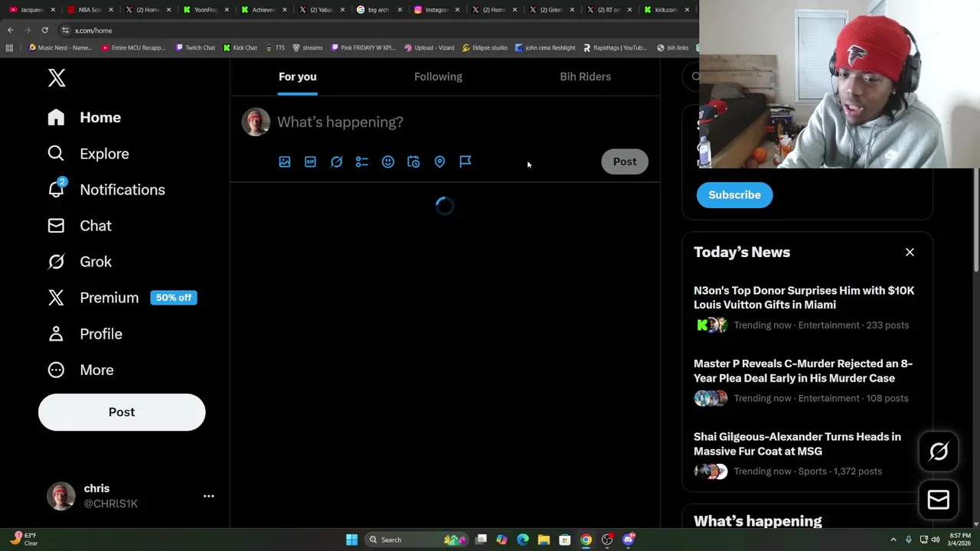Open Microsoft Edge from the taskbar
Image resolution: width=980 pixels, height=551 pixels.
523,540
